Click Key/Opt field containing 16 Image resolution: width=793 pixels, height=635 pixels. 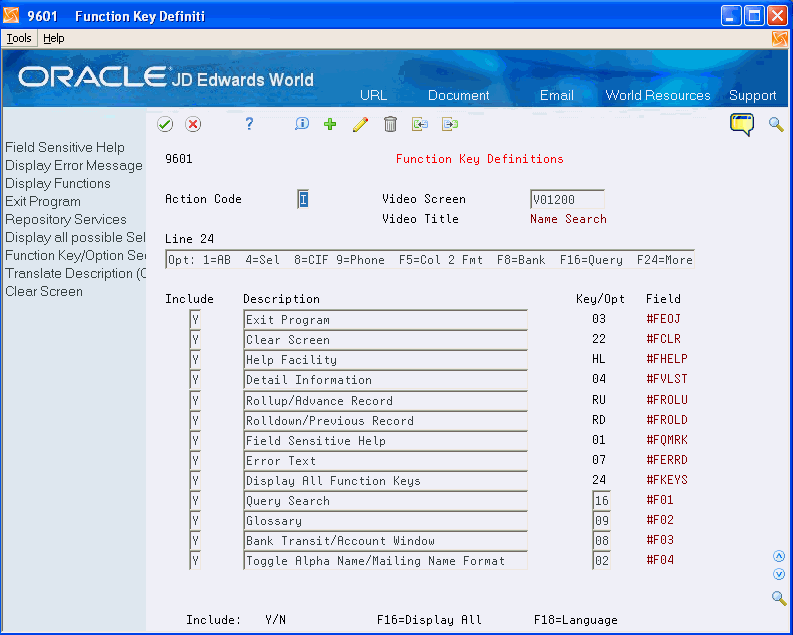pyautogui.click(x=601, y=501)
